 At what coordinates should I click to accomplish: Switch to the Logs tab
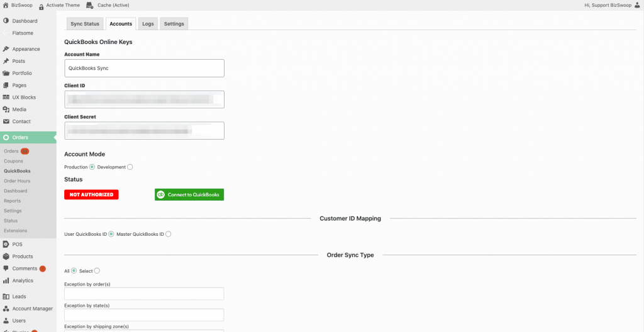(x=148, y=24)
